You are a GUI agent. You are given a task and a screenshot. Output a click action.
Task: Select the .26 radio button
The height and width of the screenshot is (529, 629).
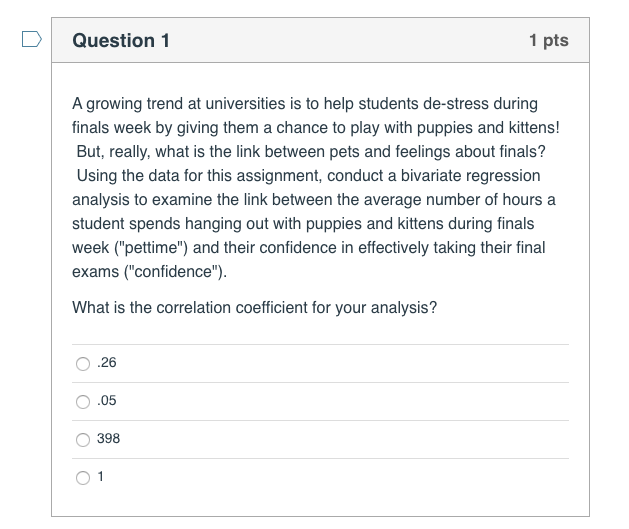tap(83, 363)
